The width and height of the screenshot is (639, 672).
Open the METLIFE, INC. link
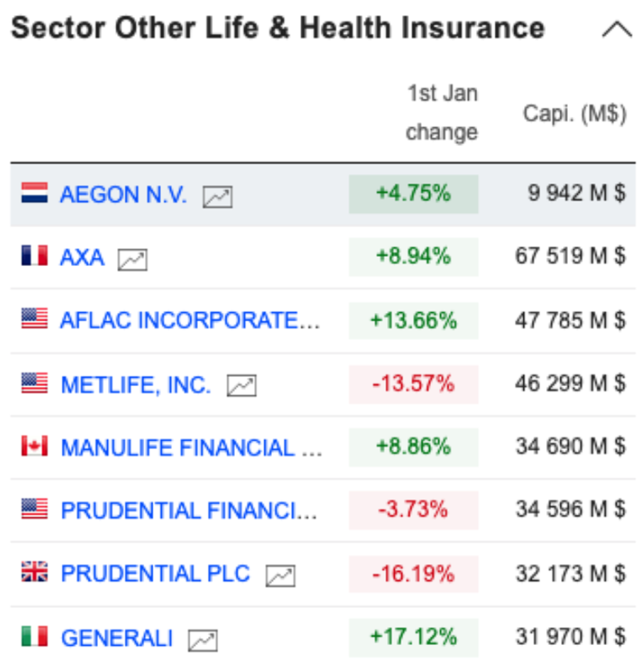pyautogui.click(x=136, y=385)
